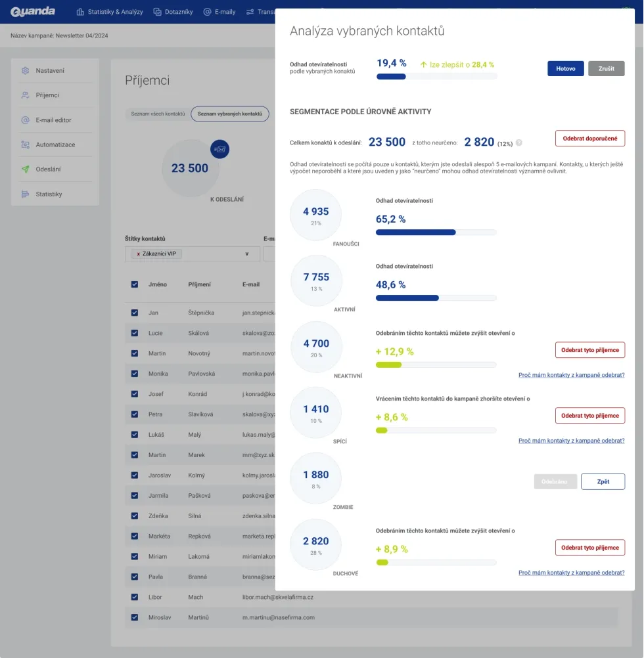644x658 pixels.
Task: Remove recipients in the Neaktivní segment
Action: (590, 350)
